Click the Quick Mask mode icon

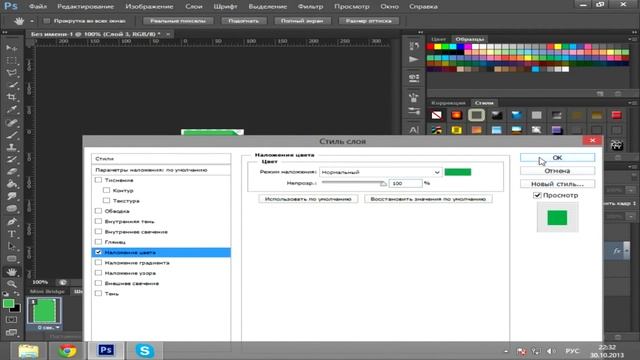click(11, 320)
